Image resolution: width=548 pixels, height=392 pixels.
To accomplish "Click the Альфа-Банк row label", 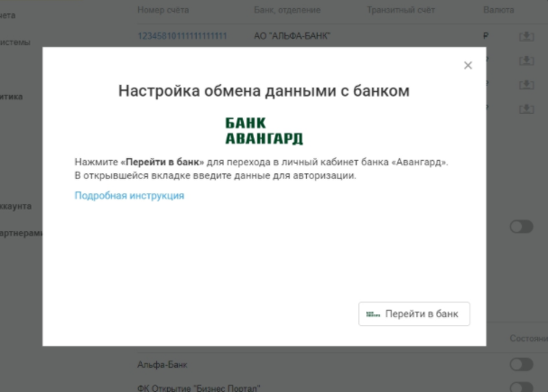I will [x=163, y=365].
